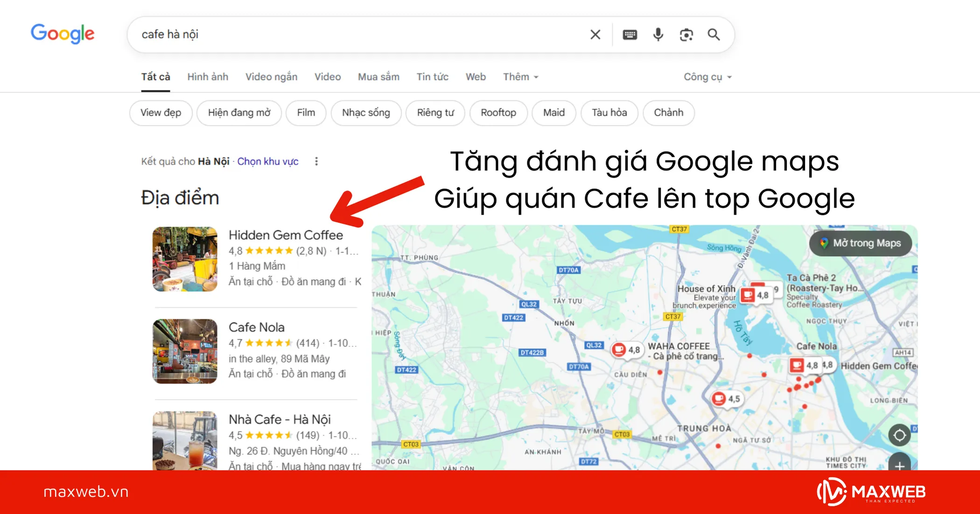Image resolution: width=980 pixels, height=514 pixels.
Task: Click 'in the alley, 89 Mã Mây' address
Action: (279, 359)
